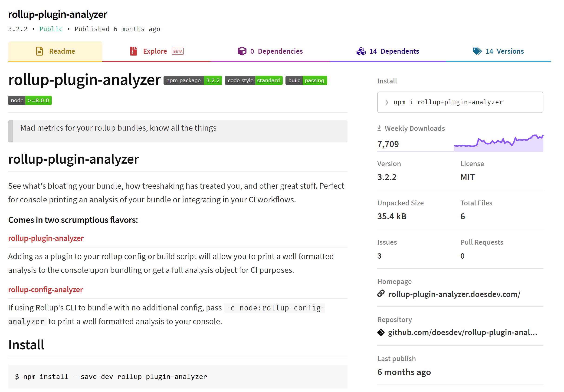Image resolution: width=564 pixels, height=392 pixels.
Task: Click the weekly downloads sparkline chart
Action: coord(499,143)
